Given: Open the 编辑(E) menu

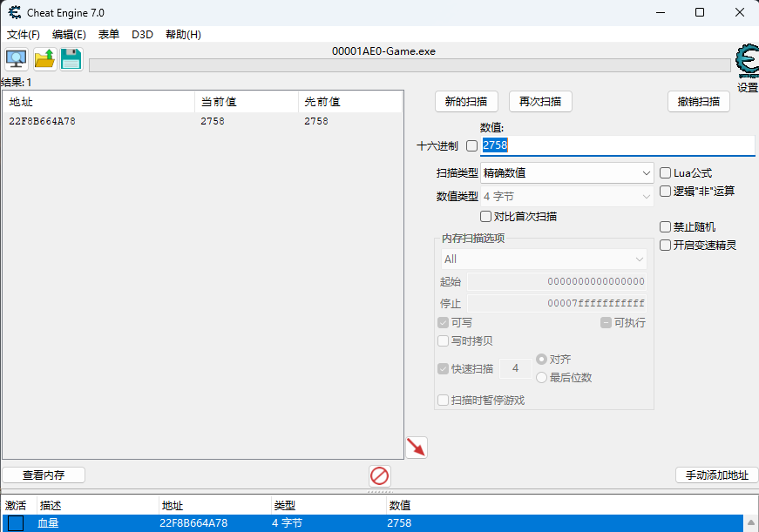Looking at the screenshot, I should point(69,34).
